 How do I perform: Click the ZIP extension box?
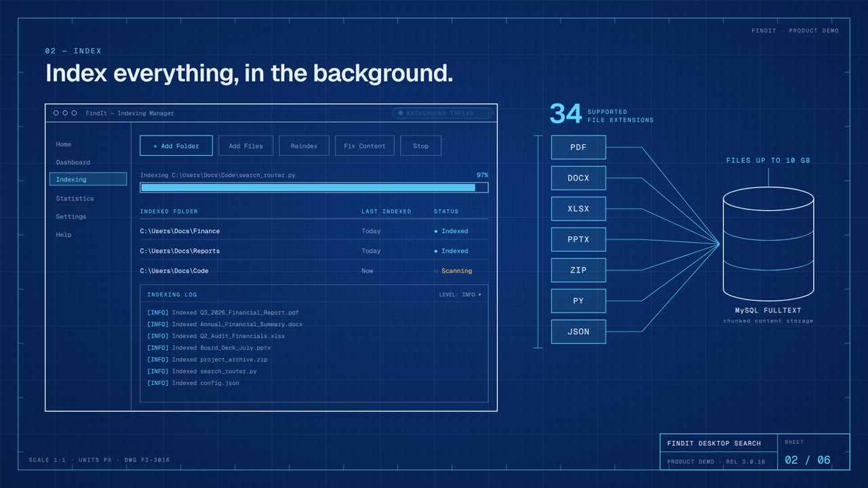pyautogui.click(x=578, y=270)
